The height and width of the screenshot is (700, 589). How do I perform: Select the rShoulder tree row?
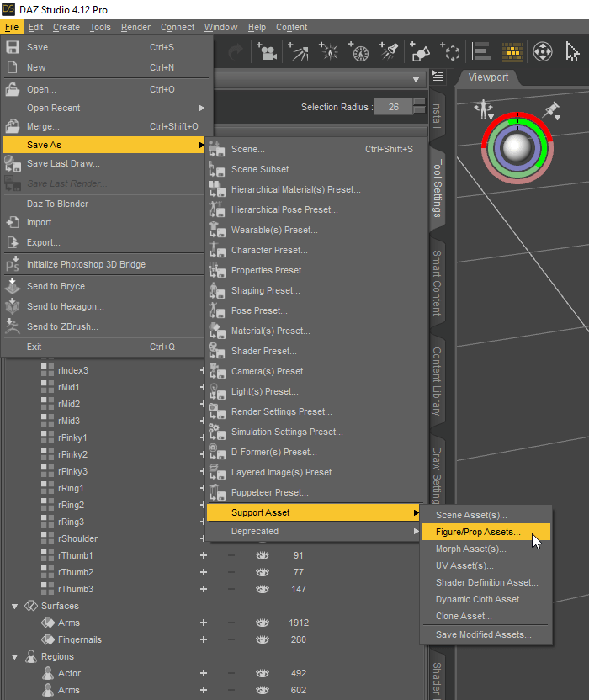click(x=77, y=538)
